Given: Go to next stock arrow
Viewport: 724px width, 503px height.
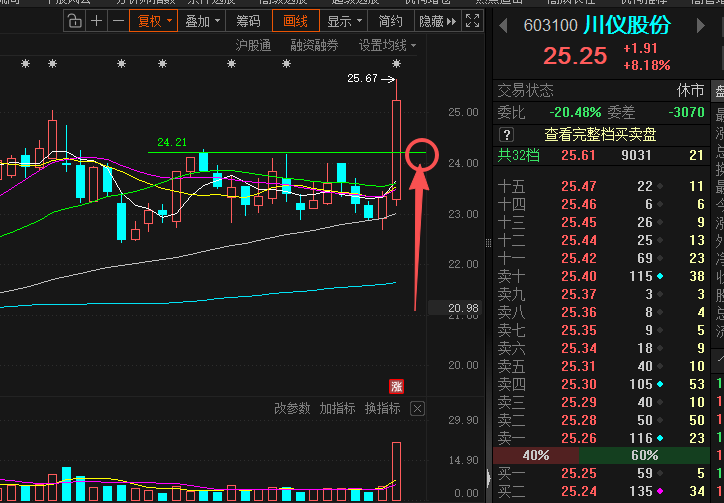Looking at the screenshot, I should (700, 25).
